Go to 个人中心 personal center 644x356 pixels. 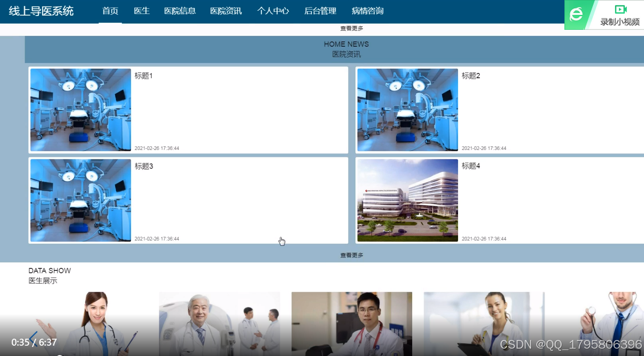(x=273, y=11)
